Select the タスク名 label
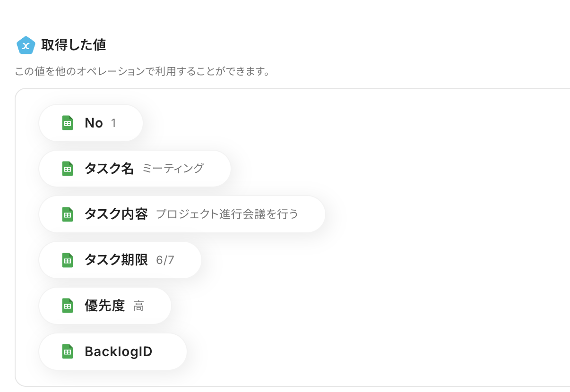Viewport: 570px width, 392px height. tap(109, 169)
